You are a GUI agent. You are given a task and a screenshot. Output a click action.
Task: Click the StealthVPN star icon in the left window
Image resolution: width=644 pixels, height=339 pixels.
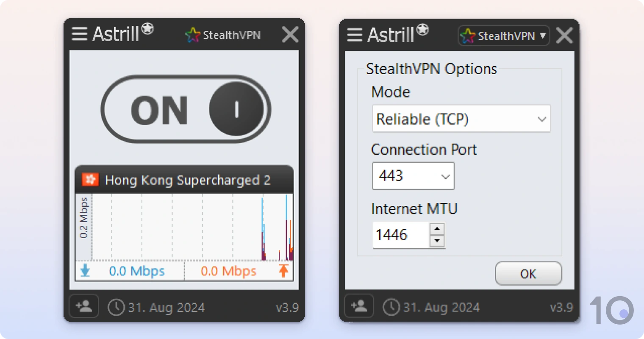(x=193, y=35)
